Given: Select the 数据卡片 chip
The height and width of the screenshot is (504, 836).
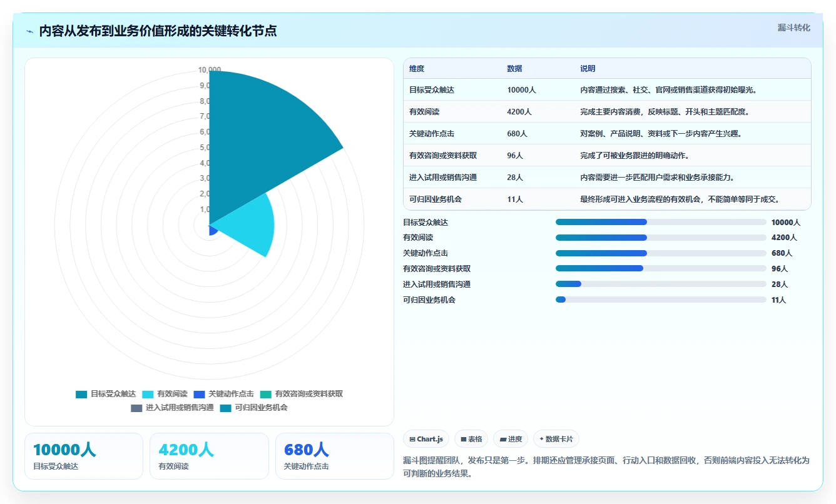Looking at the screenshot, I should tap(556, 439).
